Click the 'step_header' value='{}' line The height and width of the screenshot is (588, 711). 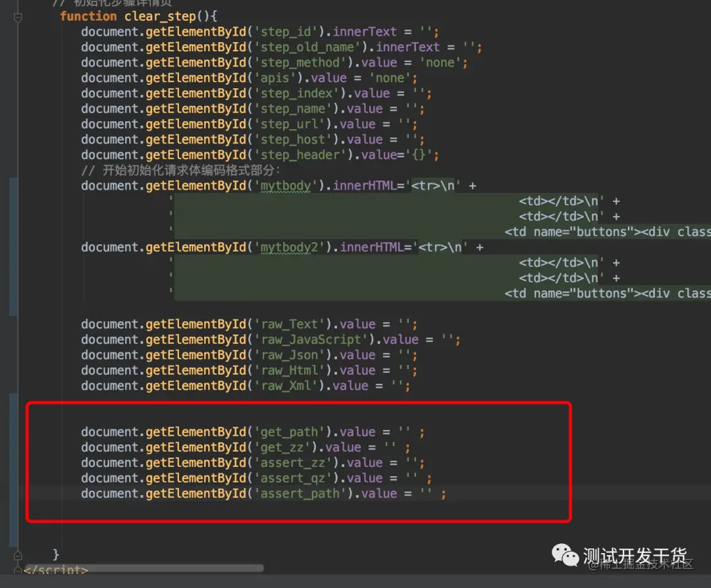click(260, 155)
